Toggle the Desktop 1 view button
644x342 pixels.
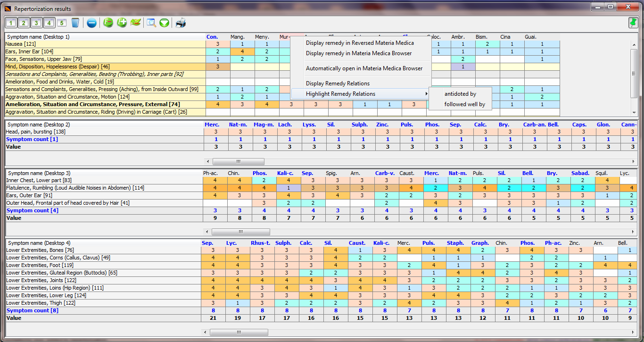(11, 23)
